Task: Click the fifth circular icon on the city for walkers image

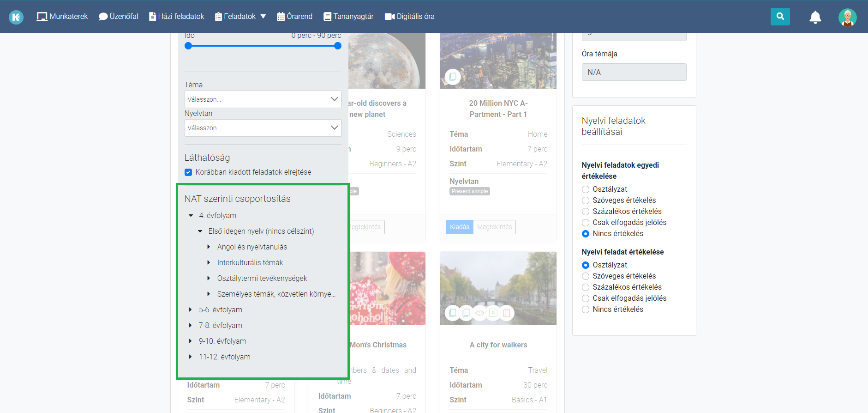Action: pos(506,313)
